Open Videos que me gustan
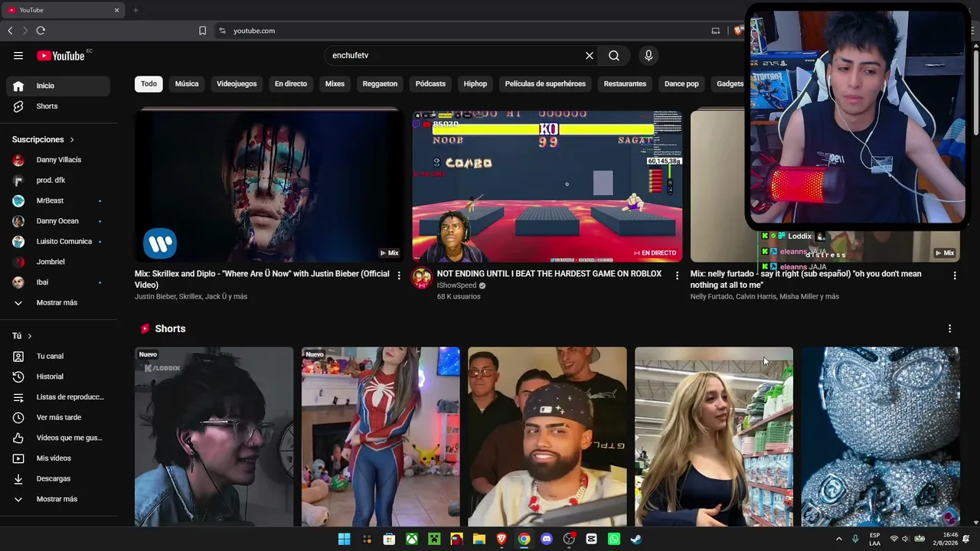980x551 pixels. [58, 438]
